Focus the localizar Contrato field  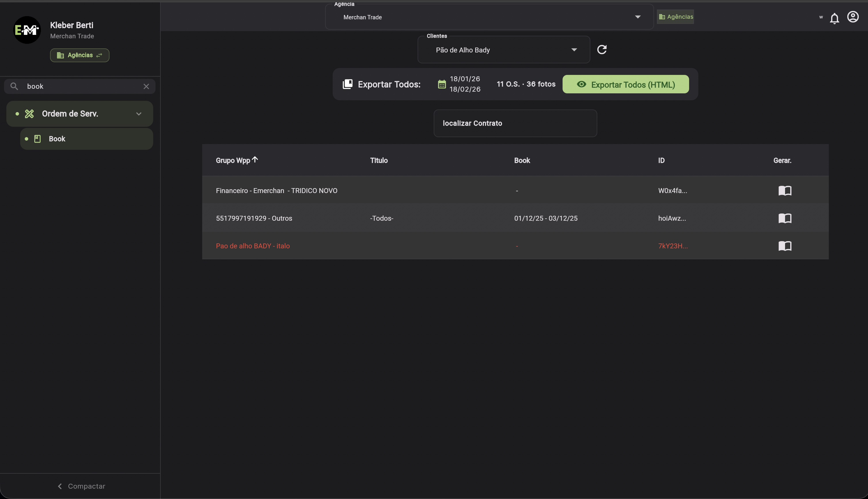(x=515, y=123)
